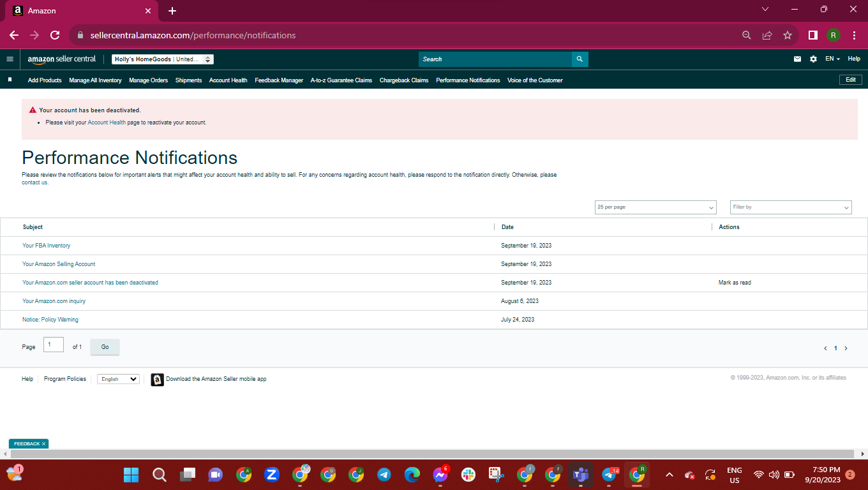Open the 25 per page dropdown

coord(655,207)
